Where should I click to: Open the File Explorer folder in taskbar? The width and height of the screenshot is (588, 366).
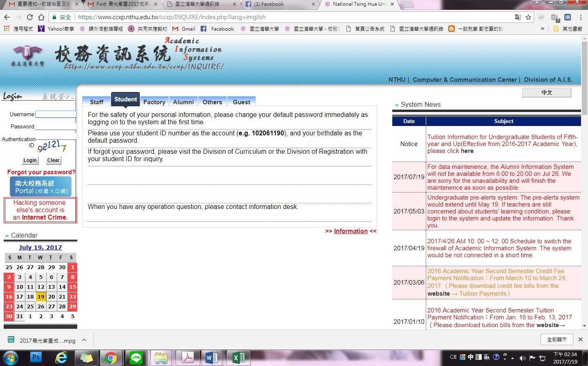[161, 358]
